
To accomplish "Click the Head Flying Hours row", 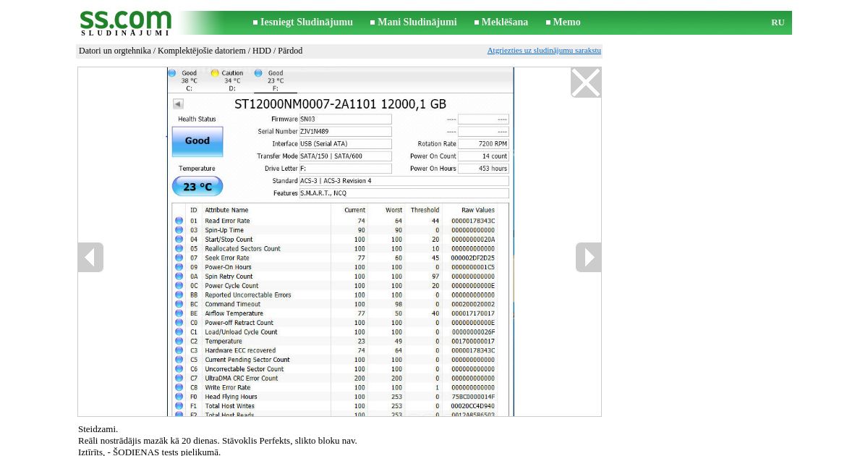I will click(341, 397).
